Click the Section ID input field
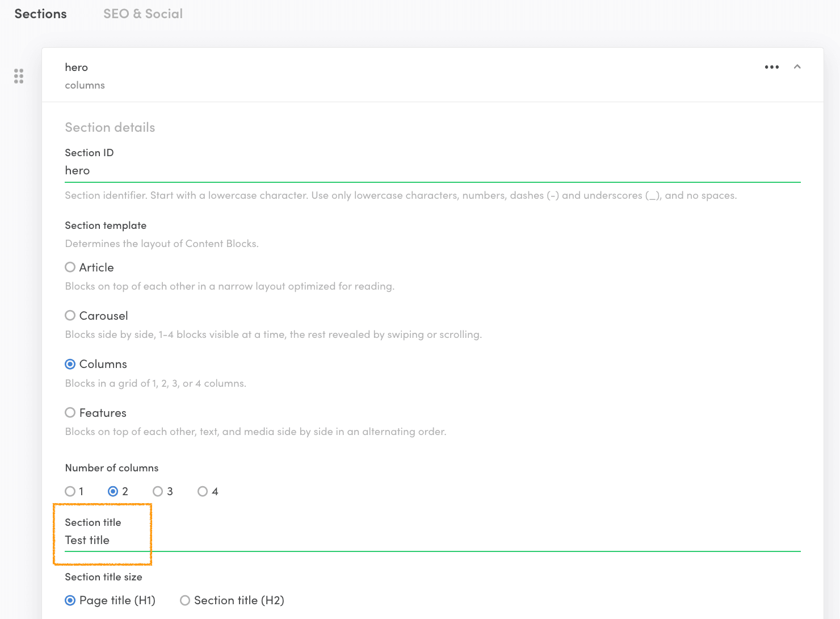 431,171
